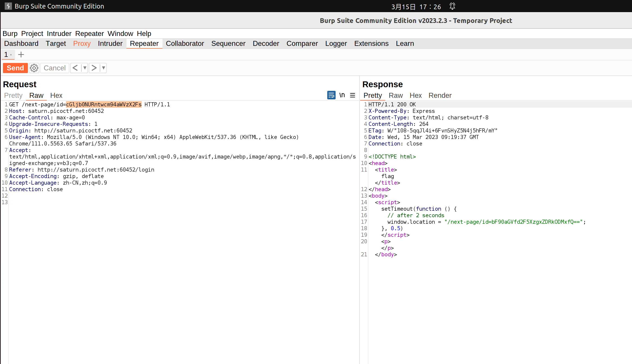Switch to the Collaborator tab
Viewport: 632px width, 364px height.
pos(185,43)
